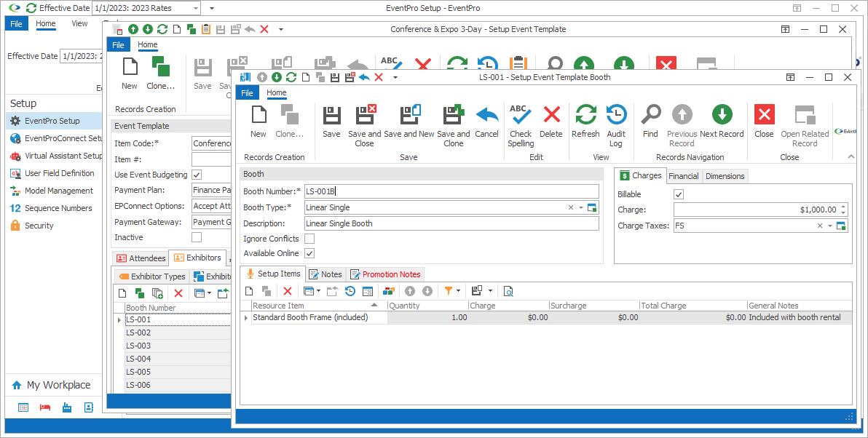868x438 pixels.
Task: Click the search document icon in Setup Items toolbar
Action: [x=508, y=291]
